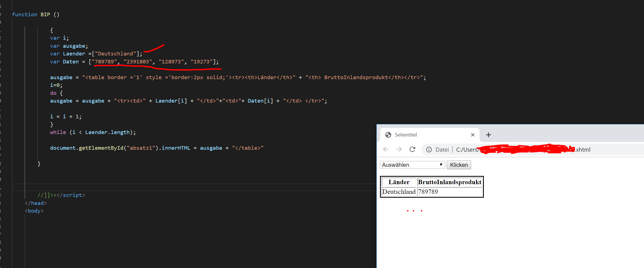Click the while loop condition line
The width and height of the screenshot is (644, 268).
pyautogui.click(x=93, y=132)
